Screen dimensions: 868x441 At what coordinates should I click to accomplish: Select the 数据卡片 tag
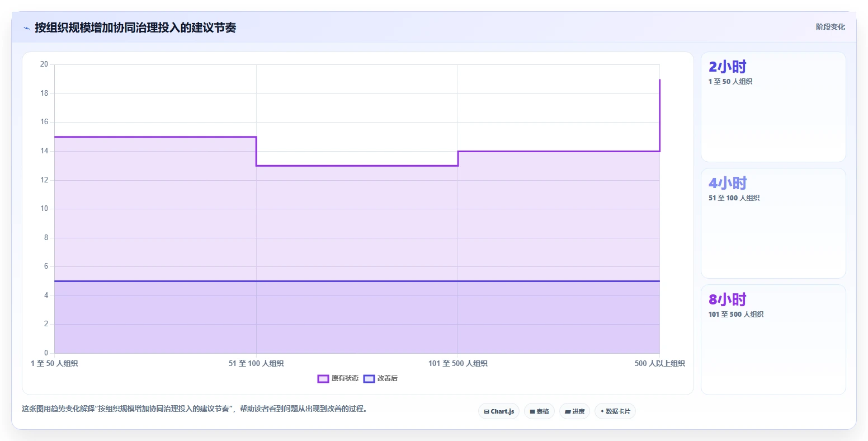(615, 411)
